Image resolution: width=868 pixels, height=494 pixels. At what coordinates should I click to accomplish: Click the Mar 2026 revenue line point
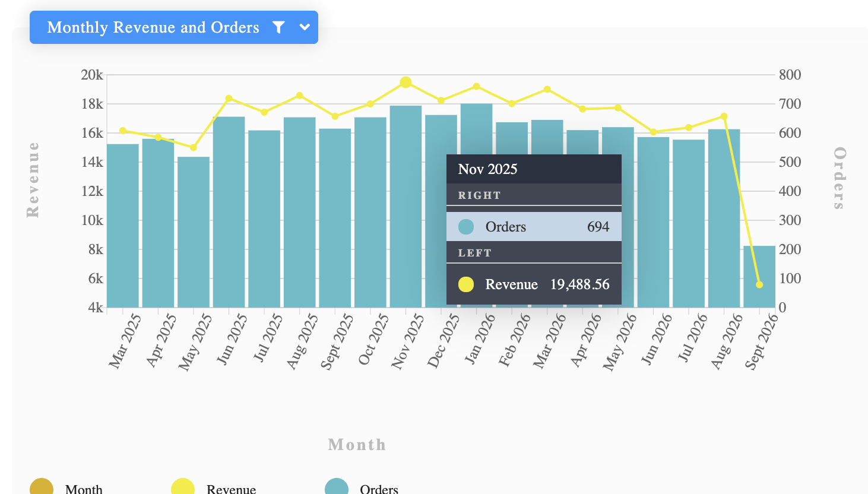click(547, 90)
